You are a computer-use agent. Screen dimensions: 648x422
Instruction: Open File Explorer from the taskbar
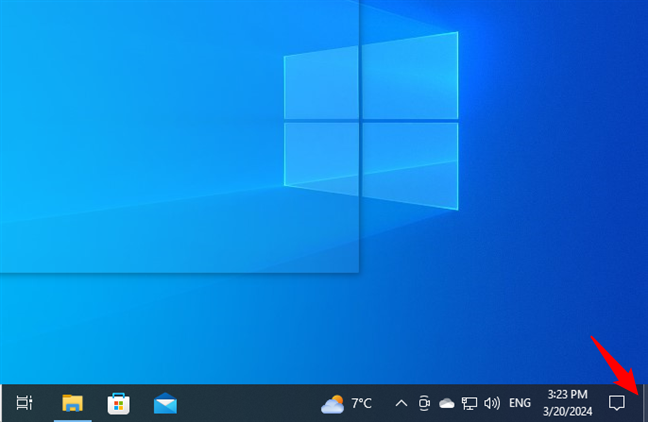[72, 403]
